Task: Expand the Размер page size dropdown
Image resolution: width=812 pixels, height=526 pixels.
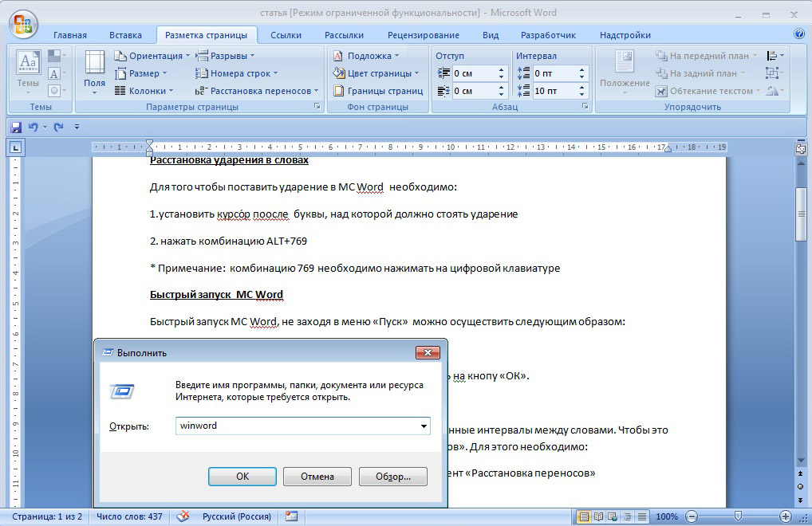Action: tap(141, 73)
